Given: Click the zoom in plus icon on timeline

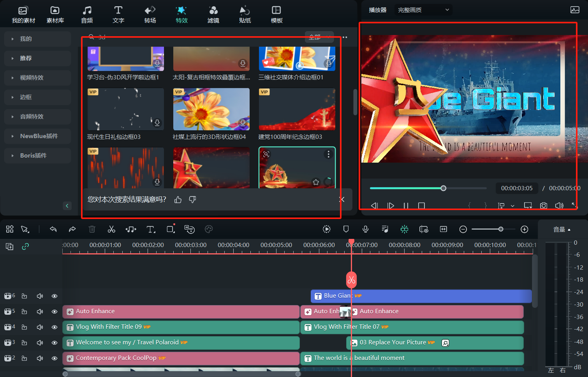Looking at the screenshot, I should pyautogui.click(x=525, y=229).
